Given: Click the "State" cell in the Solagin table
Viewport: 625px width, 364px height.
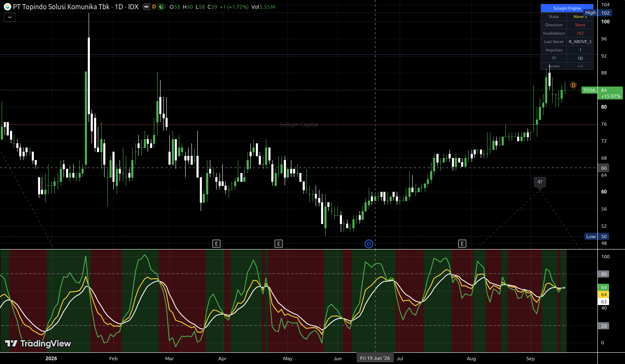Looking at the screenshot, I should (554, 17).
